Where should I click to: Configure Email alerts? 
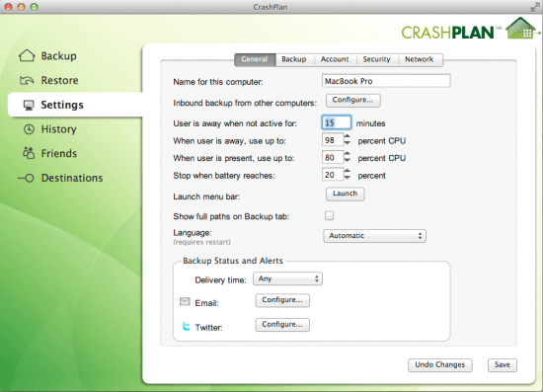tap(282, 300)
